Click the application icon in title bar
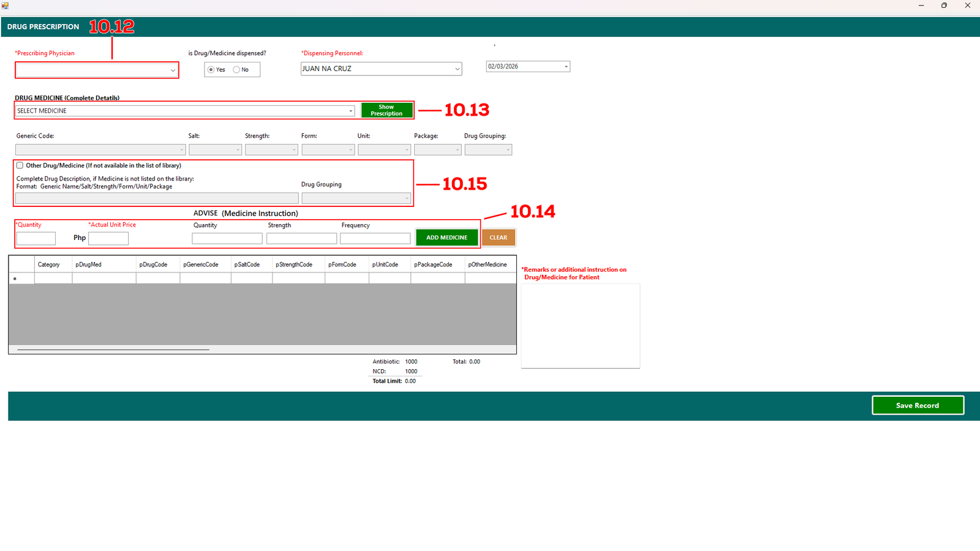The width and height of the screenshot is (980, 551). 5,6
